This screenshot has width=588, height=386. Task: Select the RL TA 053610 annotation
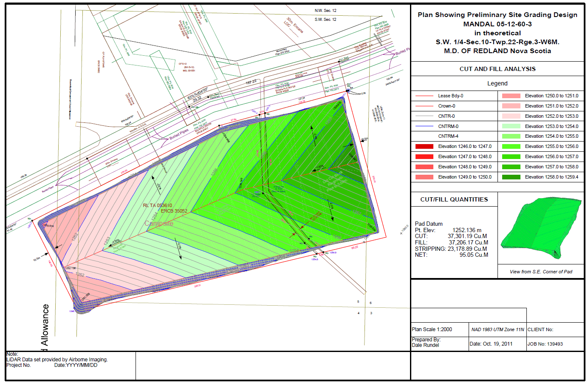click(x=158, y=205)
